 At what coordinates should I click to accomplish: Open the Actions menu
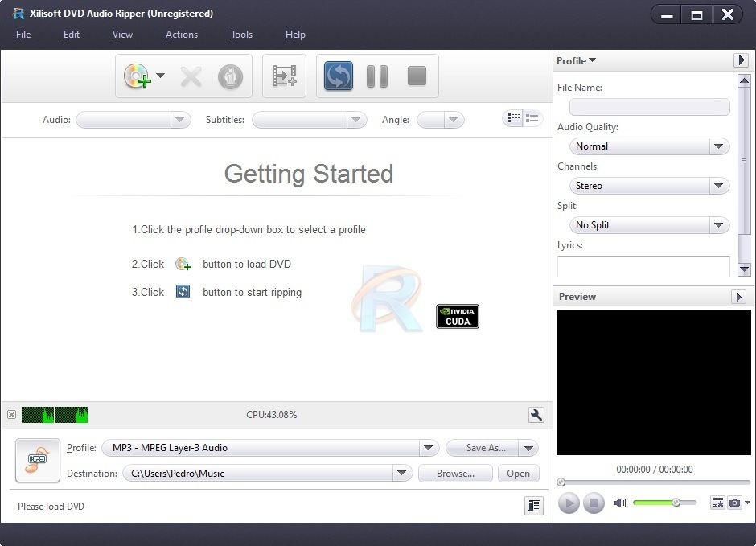[181, 35]
